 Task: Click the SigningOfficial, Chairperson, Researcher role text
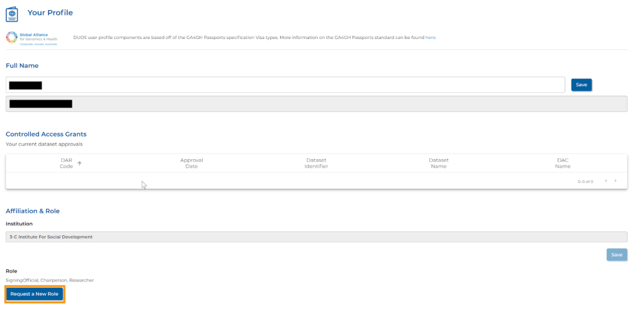coord(50,280)
